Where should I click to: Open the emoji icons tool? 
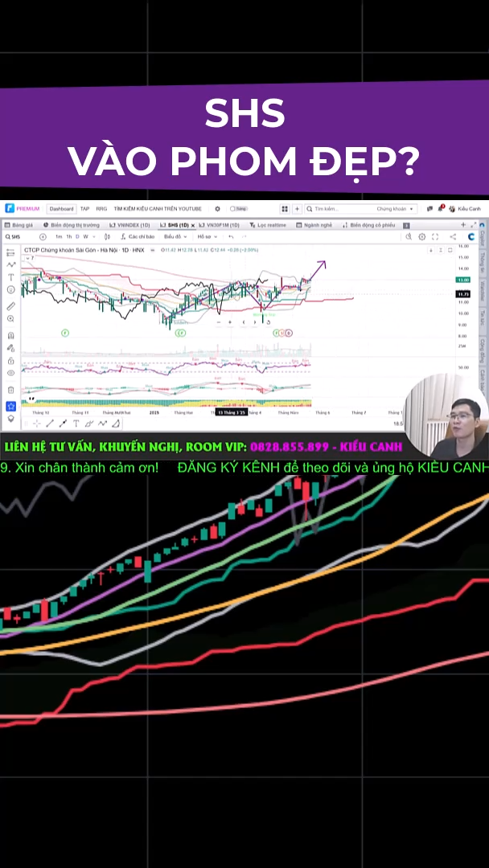click(10, 289)
